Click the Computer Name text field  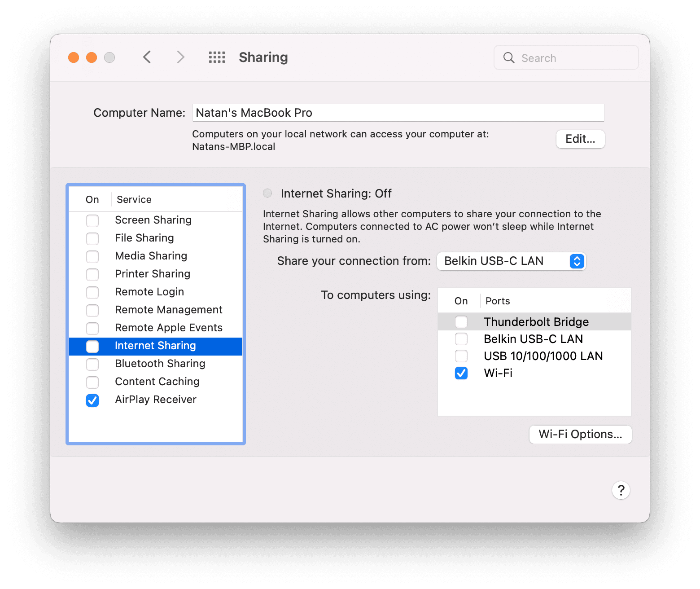(398, 113)
